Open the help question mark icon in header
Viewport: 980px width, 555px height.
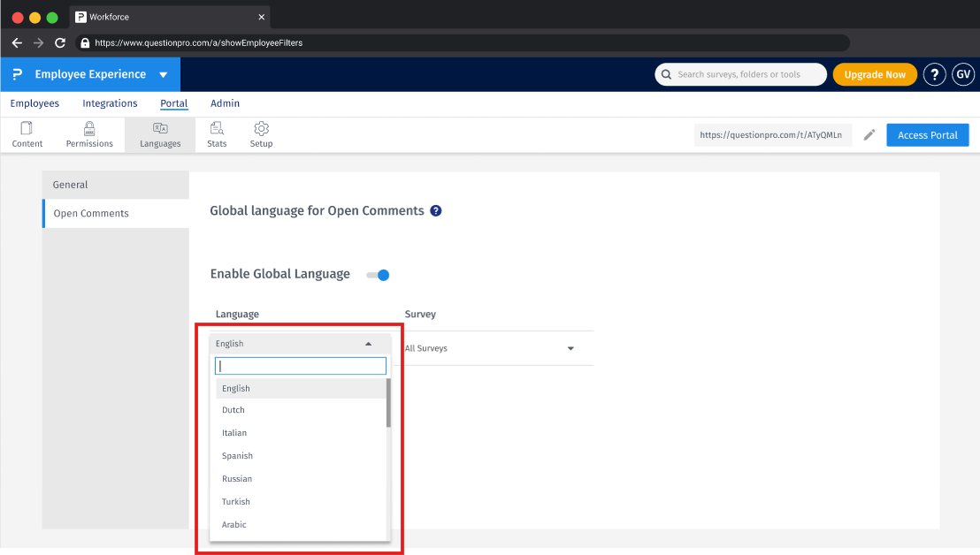click(934, 75)
